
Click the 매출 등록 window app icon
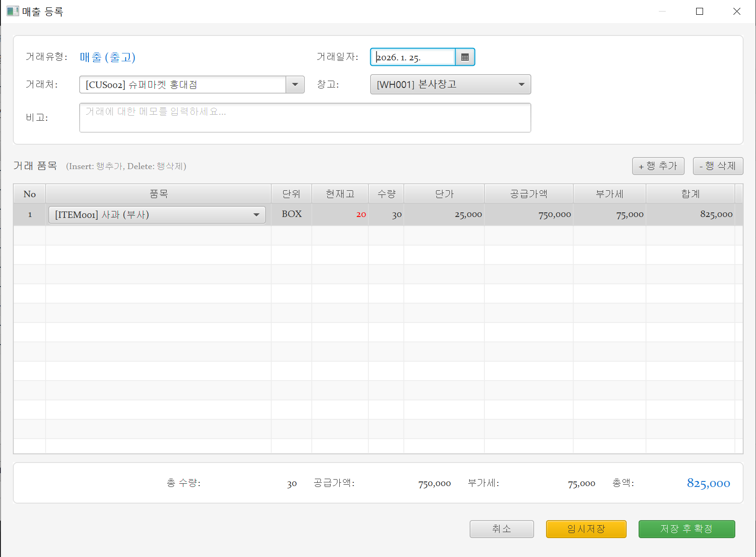pos(12,11)
